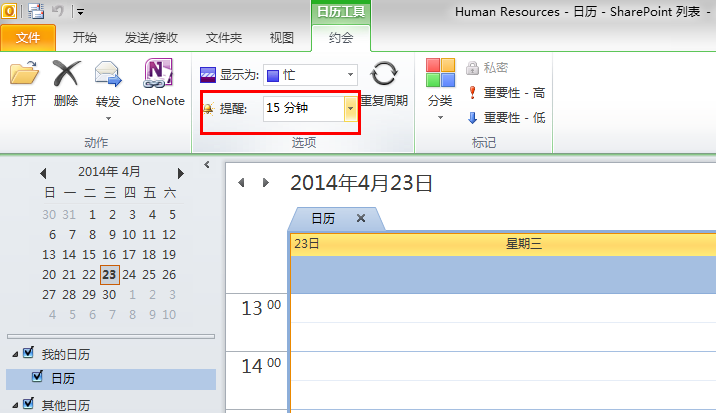The image size is (716, 413).
Task: Go back one day in calendar view
Action: [x=241, y=183]
